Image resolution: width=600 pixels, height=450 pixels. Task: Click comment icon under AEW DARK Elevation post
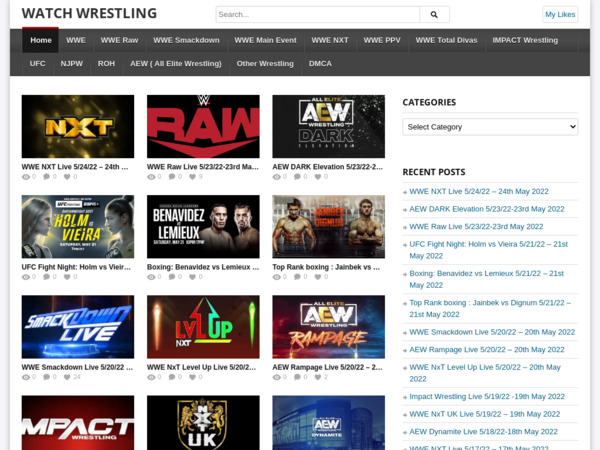[297, 177]
